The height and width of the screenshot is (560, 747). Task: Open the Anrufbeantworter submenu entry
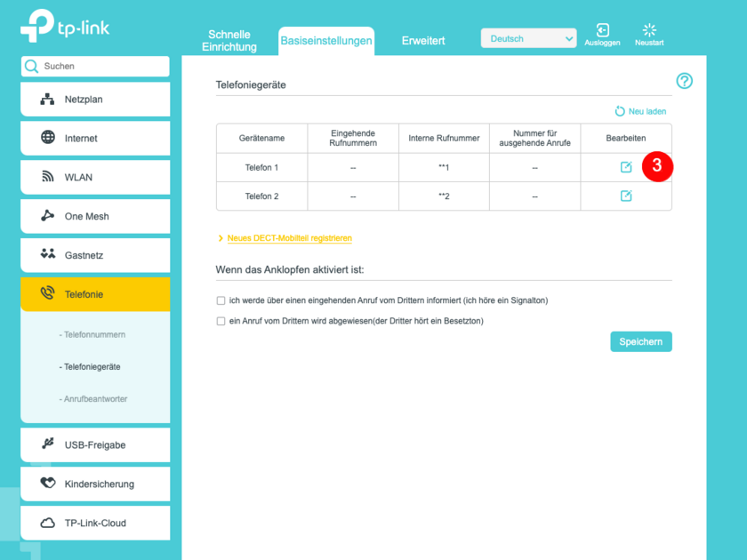[x=93, y=399]
